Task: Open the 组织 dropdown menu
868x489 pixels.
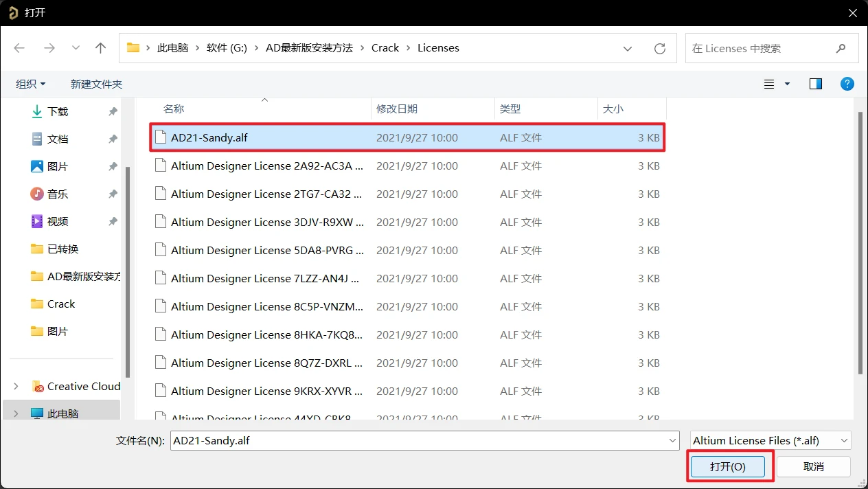Action: [x=30, y=83]
